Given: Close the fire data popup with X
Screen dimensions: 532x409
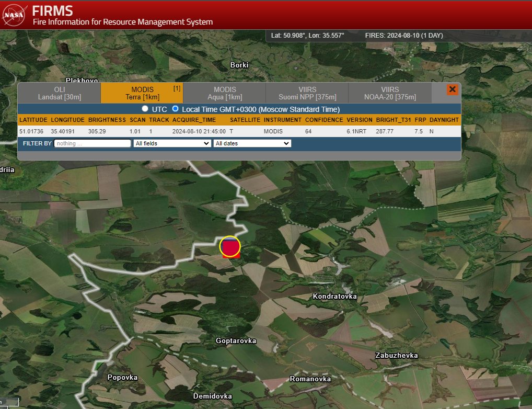Looking at the screenshot, I should [x=452, y=89].
